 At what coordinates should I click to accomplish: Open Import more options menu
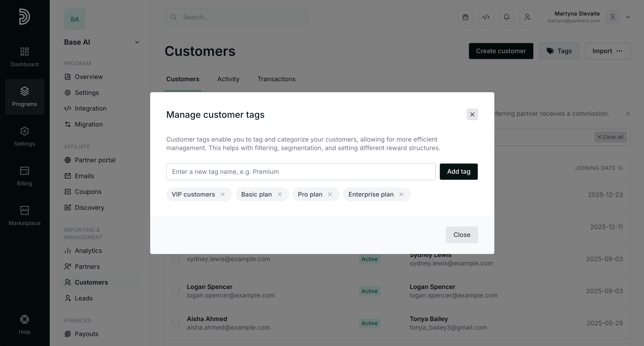619,51
